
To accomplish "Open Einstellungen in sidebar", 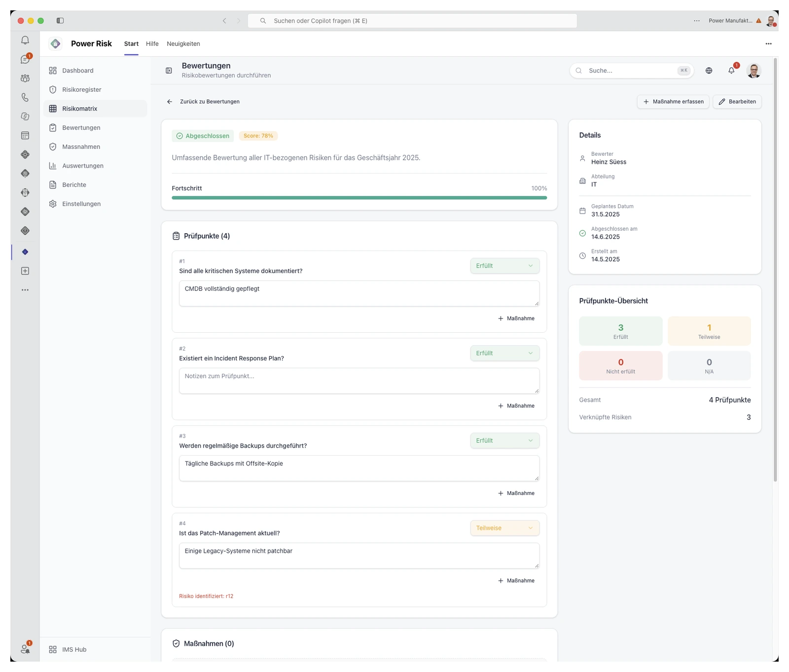I will (95, 204).
